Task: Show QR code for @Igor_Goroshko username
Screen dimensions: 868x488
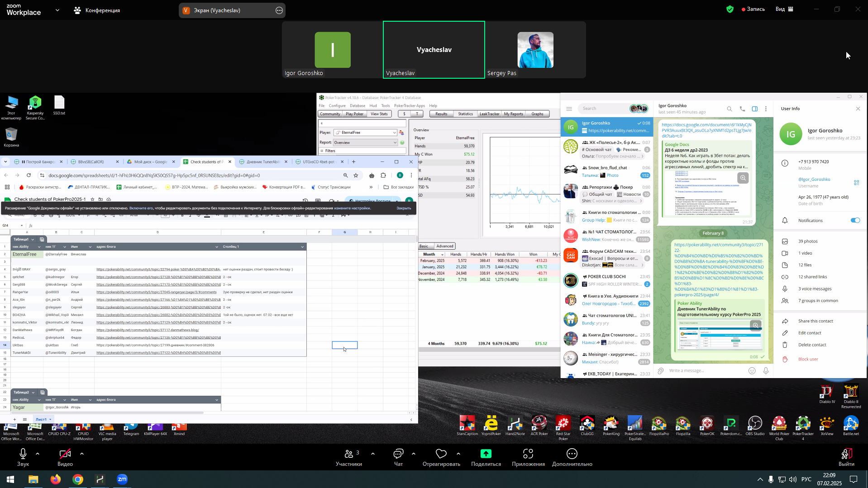Action: tap(856, 182)
